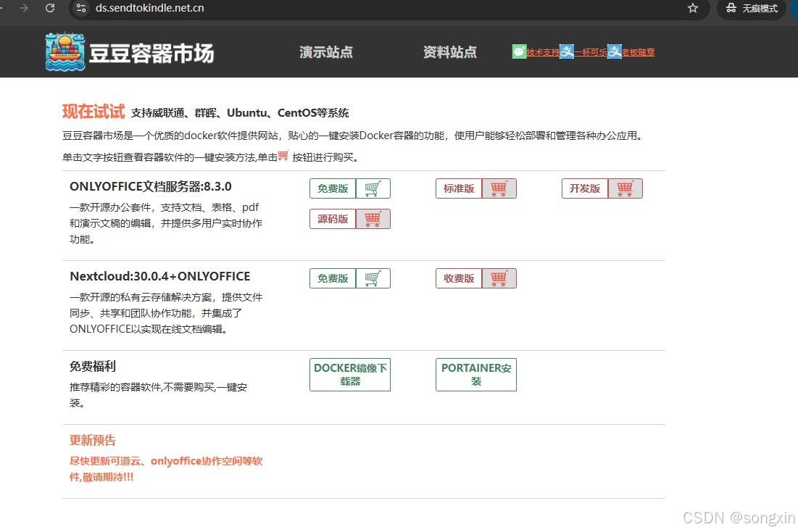This screenshot has width=798, height=532.
Task: Click the 无痕模式 incognito indicator
Action: coord(752,8)
